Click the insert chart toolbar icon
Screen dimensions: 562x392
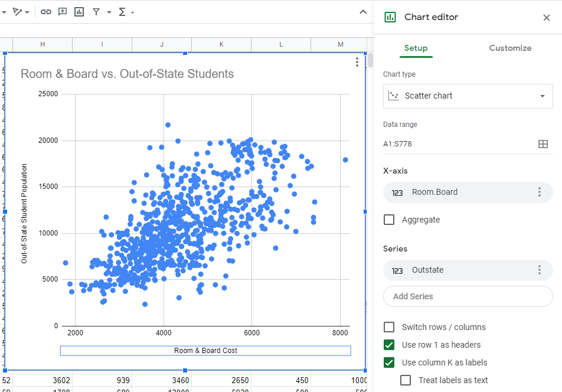click(79, 12)
